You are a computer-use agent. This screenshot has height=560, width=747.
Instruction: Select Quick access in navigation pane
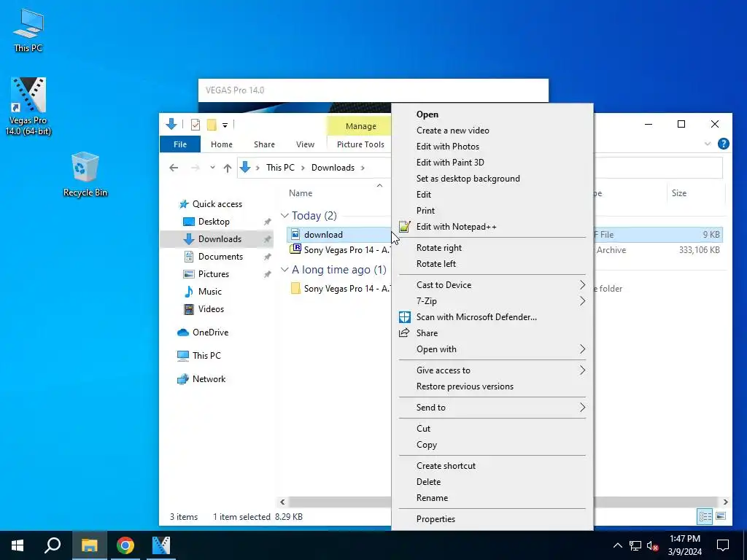point(217,204)
